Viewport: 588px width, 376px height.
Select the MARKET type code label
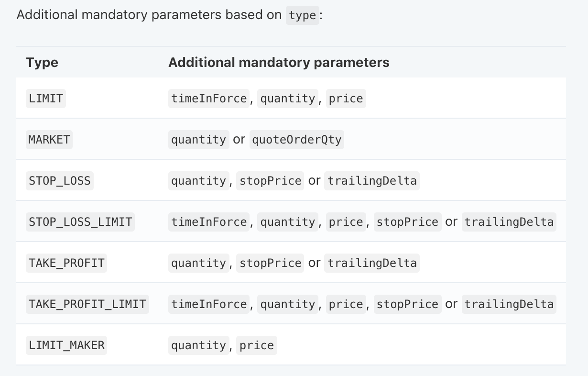pyautogui.click(x=49, y=140)
